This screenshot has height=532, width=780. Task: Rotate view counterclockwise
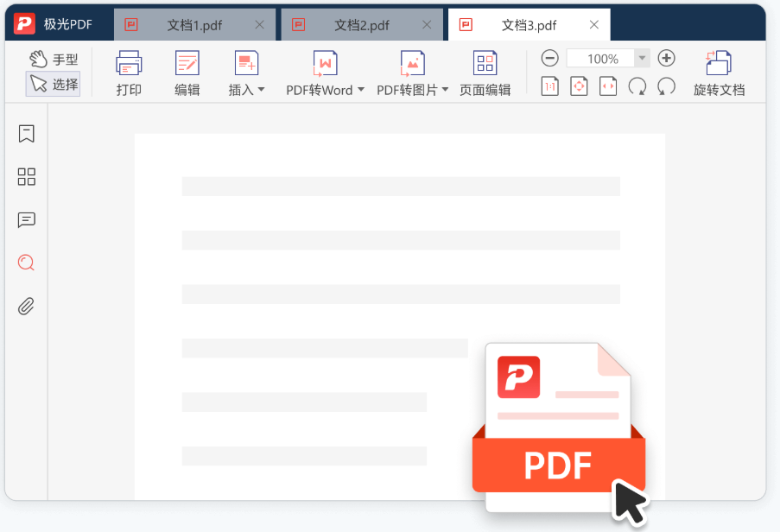666,86
